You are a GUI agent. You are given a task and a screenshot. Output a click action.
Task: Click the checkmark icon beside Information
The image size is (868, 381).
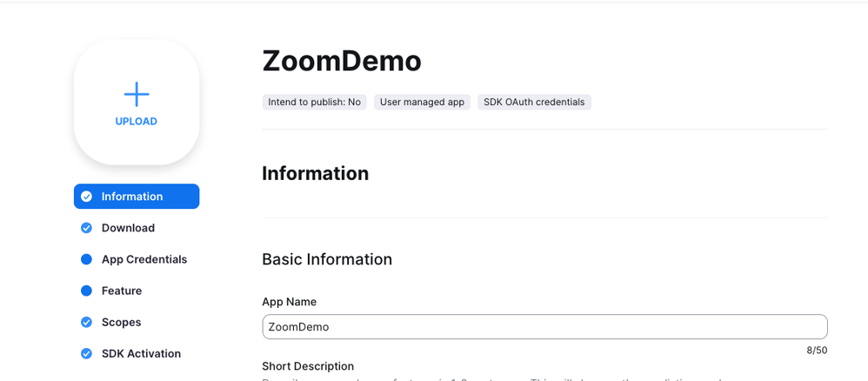click(87, 197)
